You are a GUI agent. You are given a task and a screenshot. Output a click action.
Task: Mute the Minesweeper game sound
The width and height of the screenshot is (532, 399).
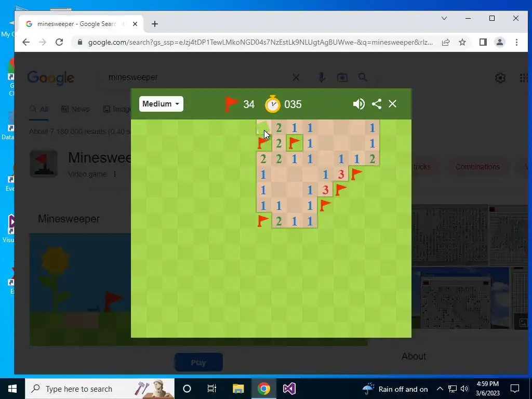pos(358,104)
